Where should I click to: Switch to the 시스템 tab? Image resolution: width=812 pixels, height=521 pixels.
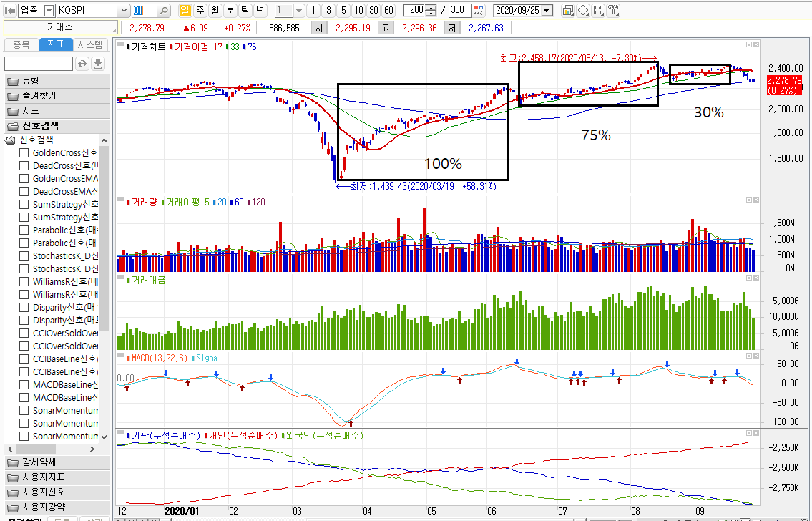coord(90,44)
